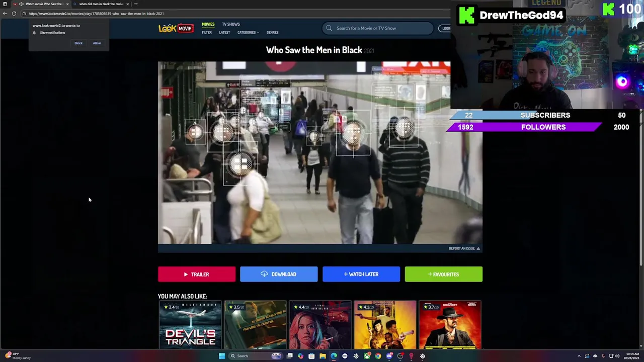Open Google Chrome from taskbar
The image size is (644, 362).
point(378,356)
